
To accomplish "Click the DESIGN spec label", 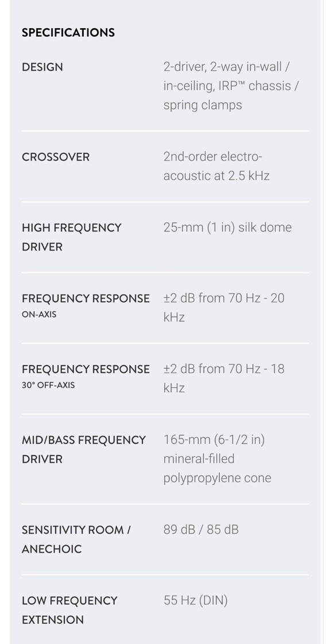I will tap(42, 67).
